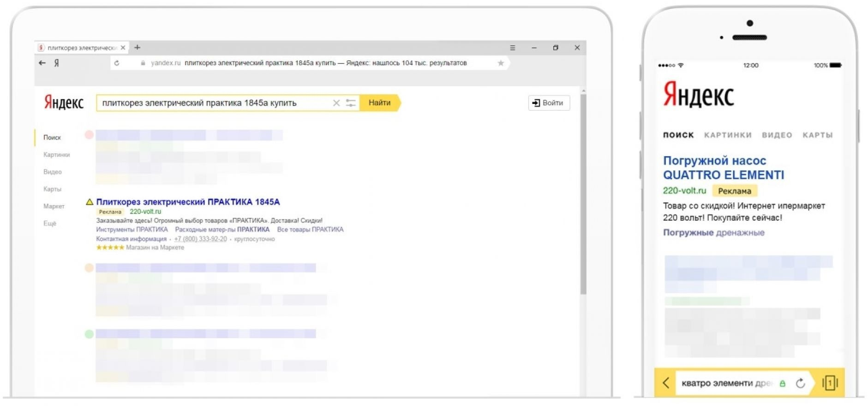868x406 pixels.
Task: Click the five-star Market rating
Action: [x=110, y=248]
